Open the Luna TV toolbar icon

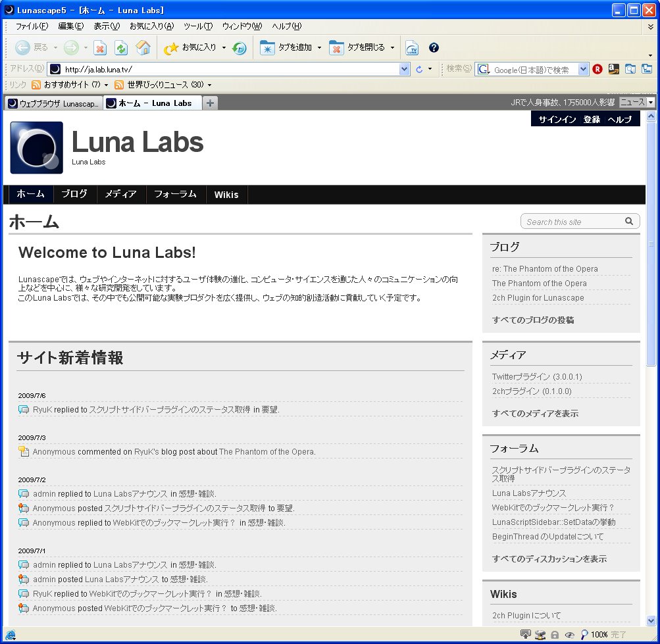point(412,48)
